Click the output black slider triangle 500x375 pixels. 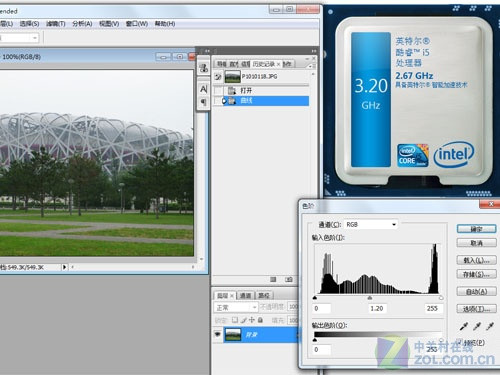pos(315,340)
